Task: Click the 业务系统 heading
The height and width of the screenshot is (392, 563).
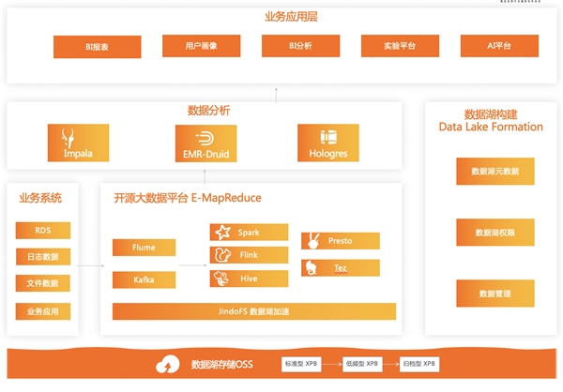Action: click(40, 198)
